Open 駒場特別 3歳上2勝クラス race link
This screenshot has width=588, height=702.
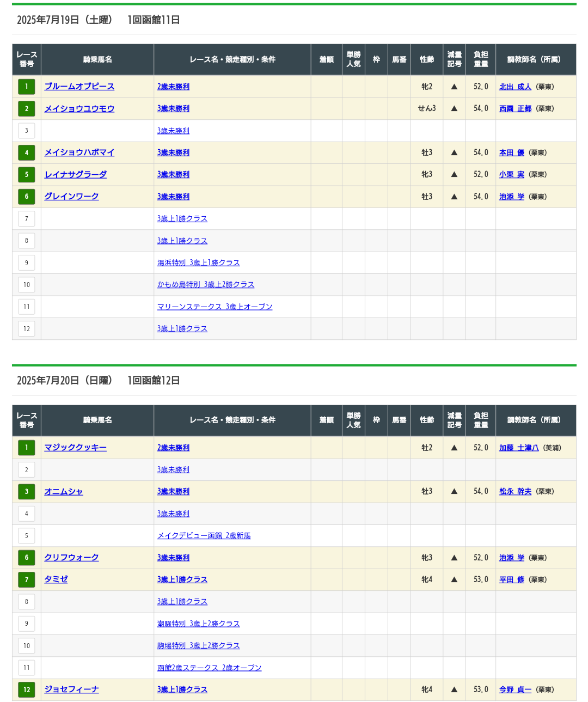[199, 645]
